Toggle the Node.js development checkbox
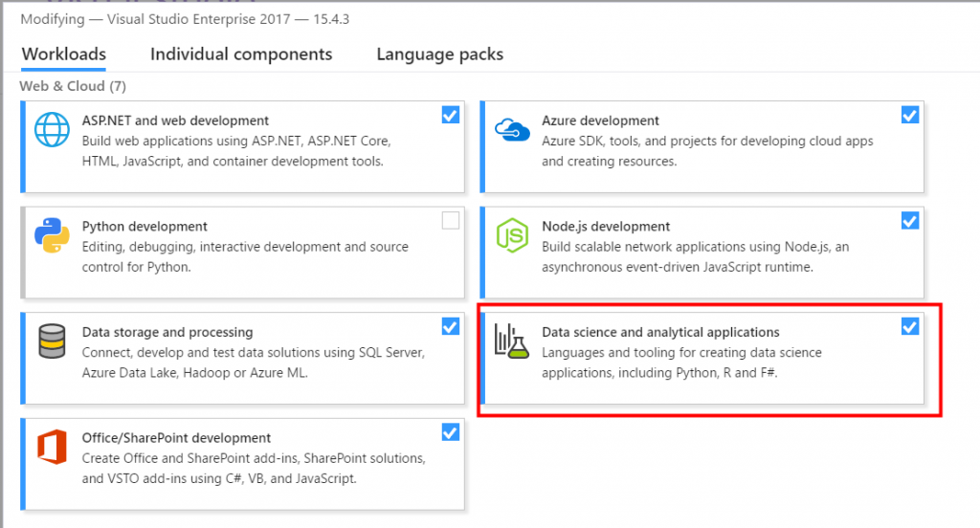Screen dimensions: 980x528 point(910,221)
